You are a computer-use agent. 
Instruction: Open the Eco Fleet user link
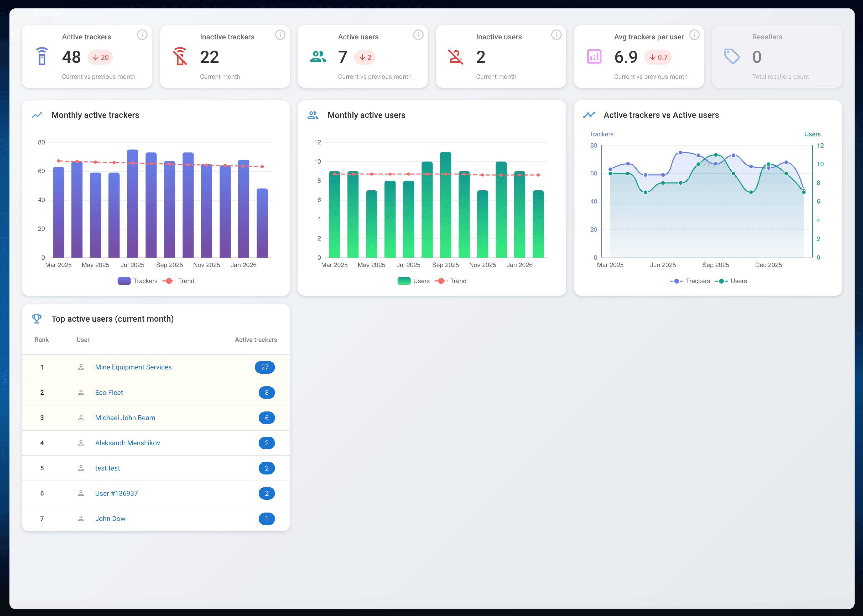coord(109,393)
